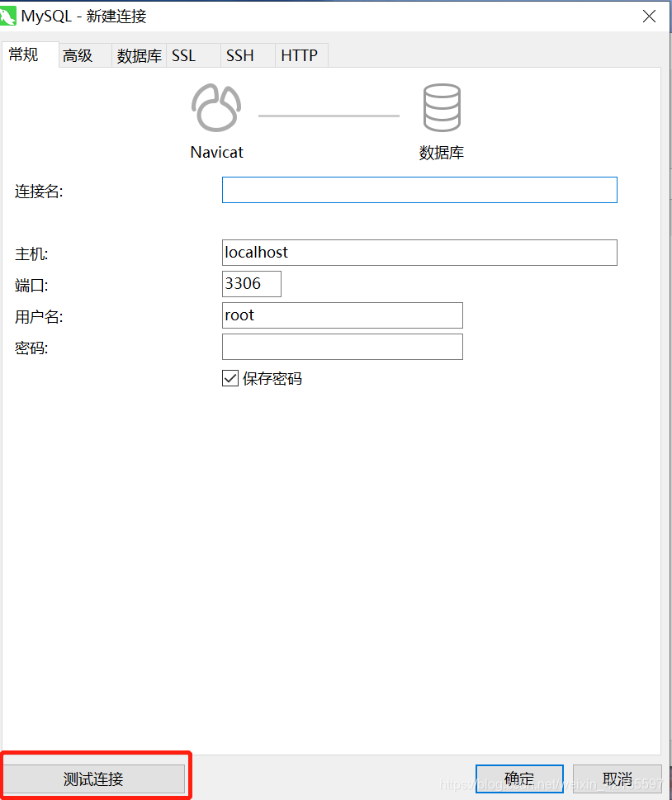
Task: Click the 数据库 caption under cylinder
Action: pyautogui.click(x=442, y=153)
